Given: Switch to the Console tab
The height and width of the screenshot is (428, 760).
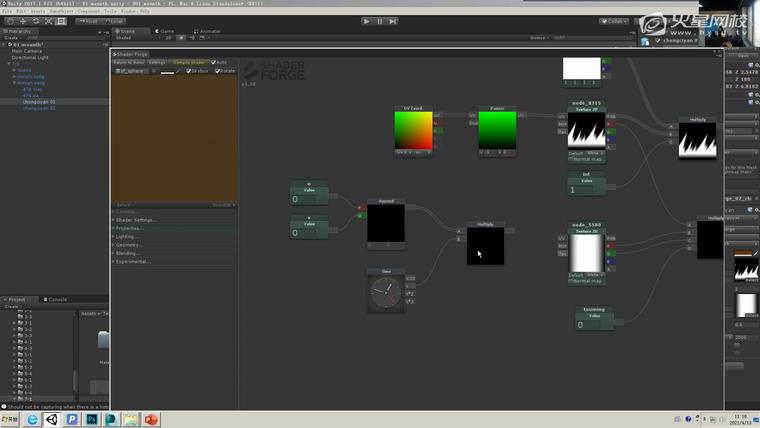Looking at the screenshot, I should click(57, 299).
